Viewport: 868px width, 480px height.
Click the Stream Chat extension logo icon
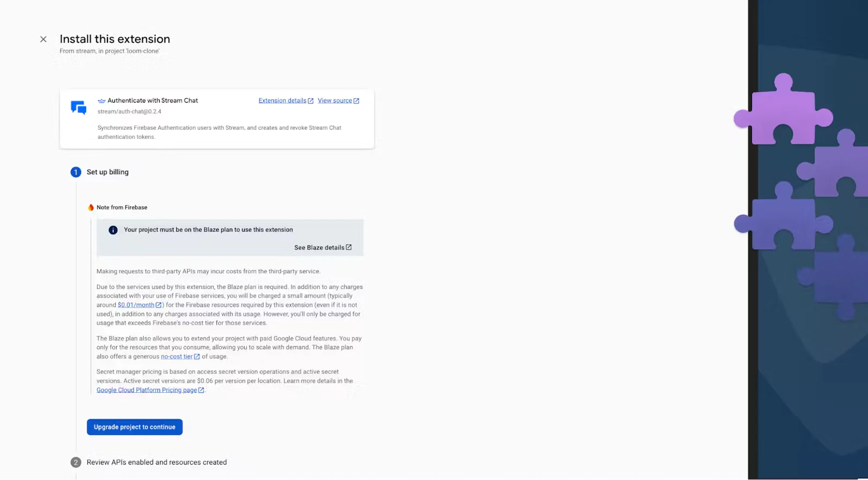[x=79, y=107]
